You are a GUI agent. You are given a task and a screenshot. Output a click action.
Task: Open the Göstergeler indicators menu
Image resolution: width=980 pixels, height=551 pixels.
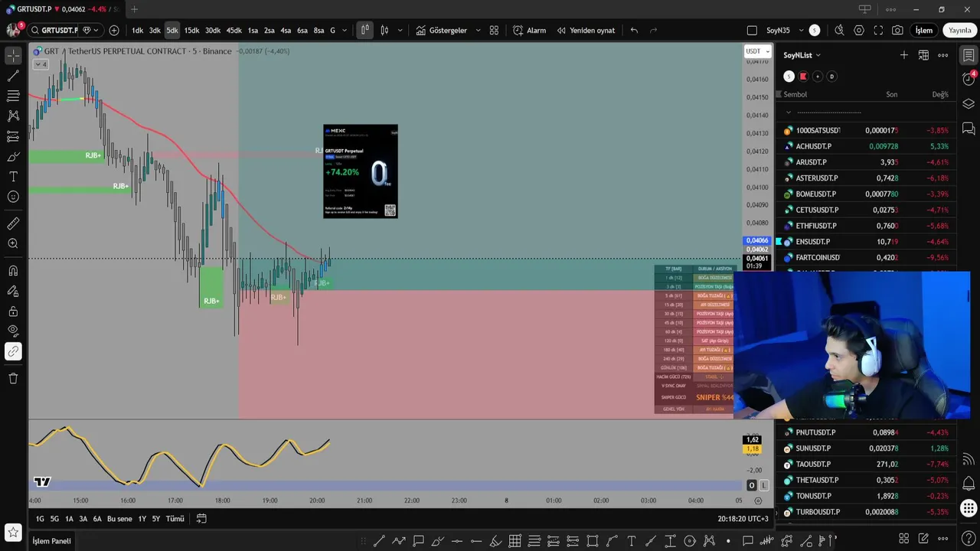click(x=442, y=31)
